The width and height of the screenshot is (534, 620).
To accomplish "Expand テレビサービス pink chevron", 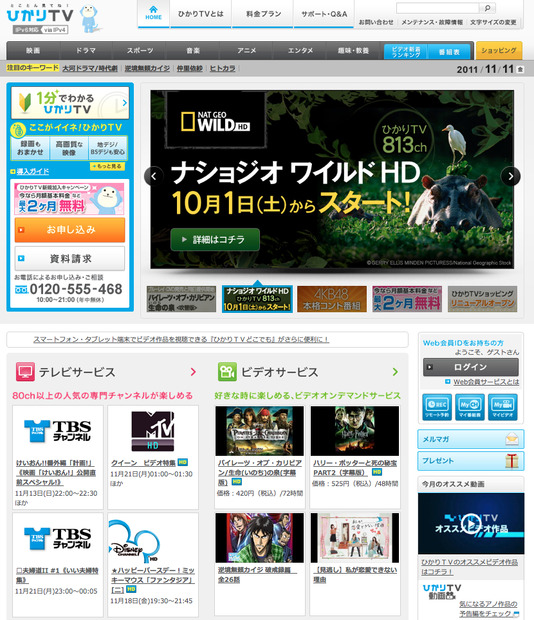I will [x=193, y=372].
